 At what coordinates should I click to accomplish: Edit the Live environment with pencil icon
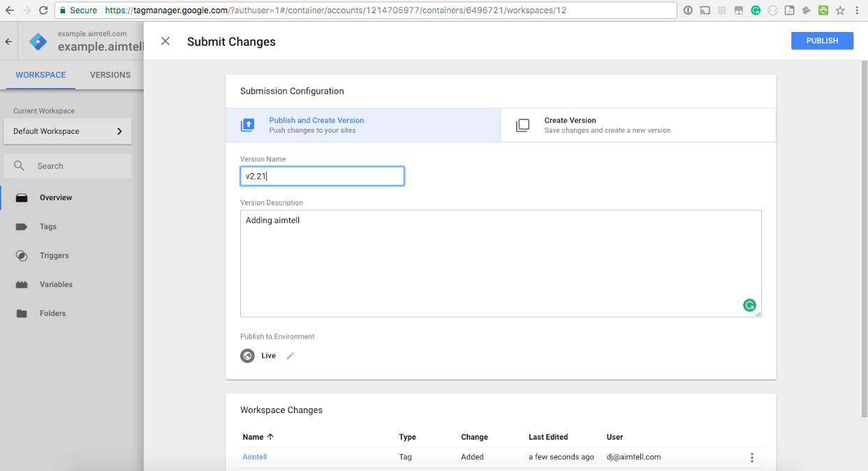click(290, 356)
